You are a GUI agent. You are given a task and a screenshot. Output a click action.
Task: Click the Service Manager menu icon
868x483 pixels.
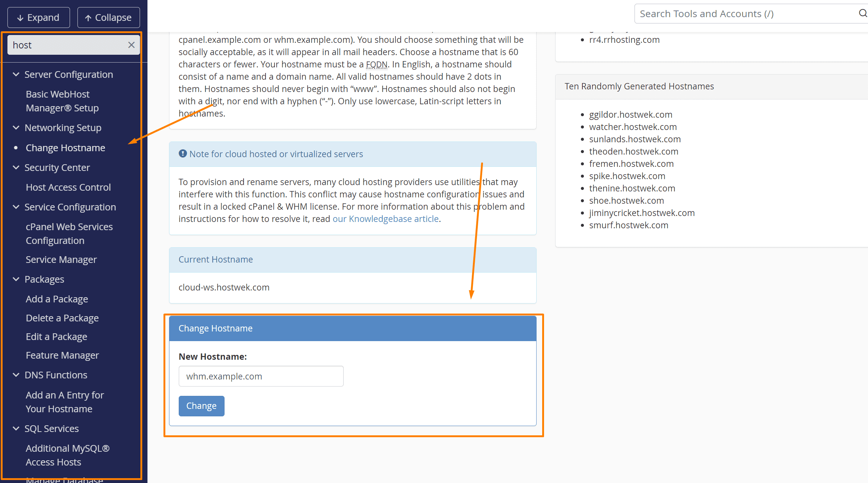coord(61,259)
